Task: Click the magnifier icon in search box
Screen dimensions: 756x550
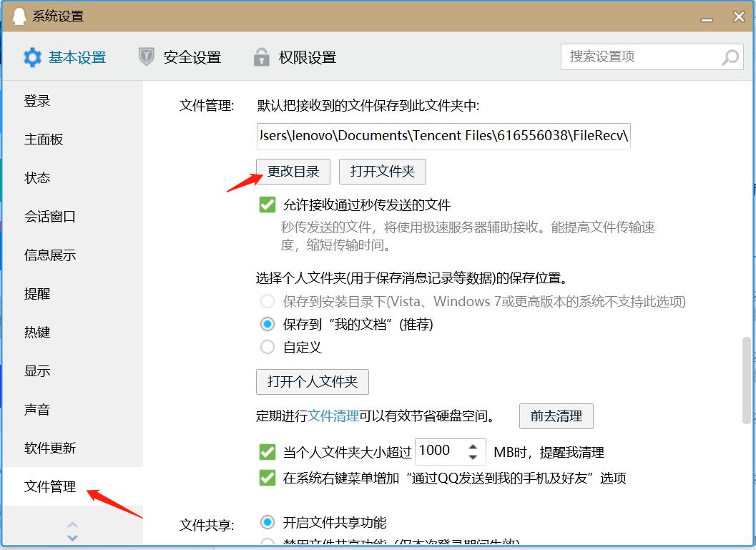Action: click(730, 57)
